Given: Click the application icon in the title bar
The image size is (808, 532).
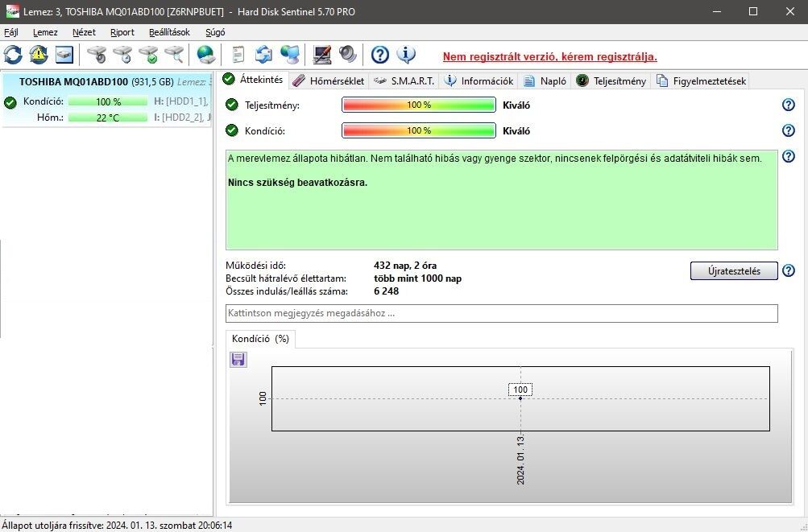Looking at the screenshot, I should pos(12,11).
